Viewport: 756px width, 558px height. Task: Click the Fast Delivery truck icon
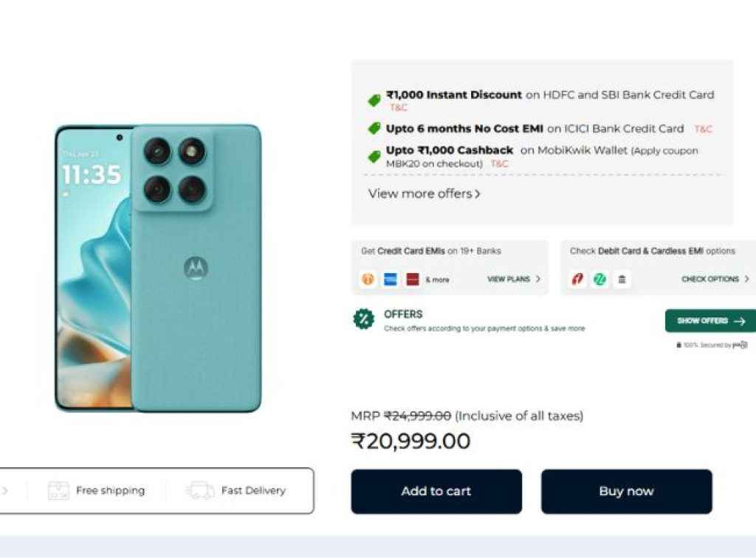pos(200,491)
